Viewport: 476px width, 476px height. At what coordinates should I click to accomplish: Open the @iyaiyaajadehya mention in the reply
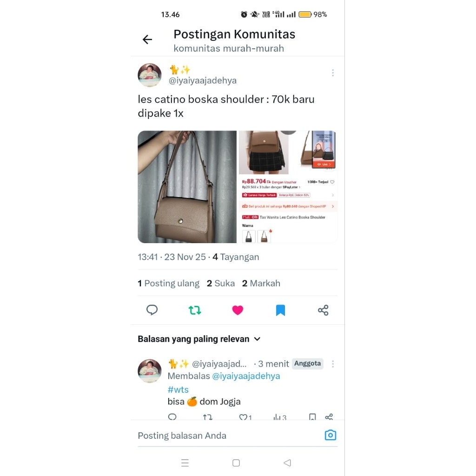[246, 376]
